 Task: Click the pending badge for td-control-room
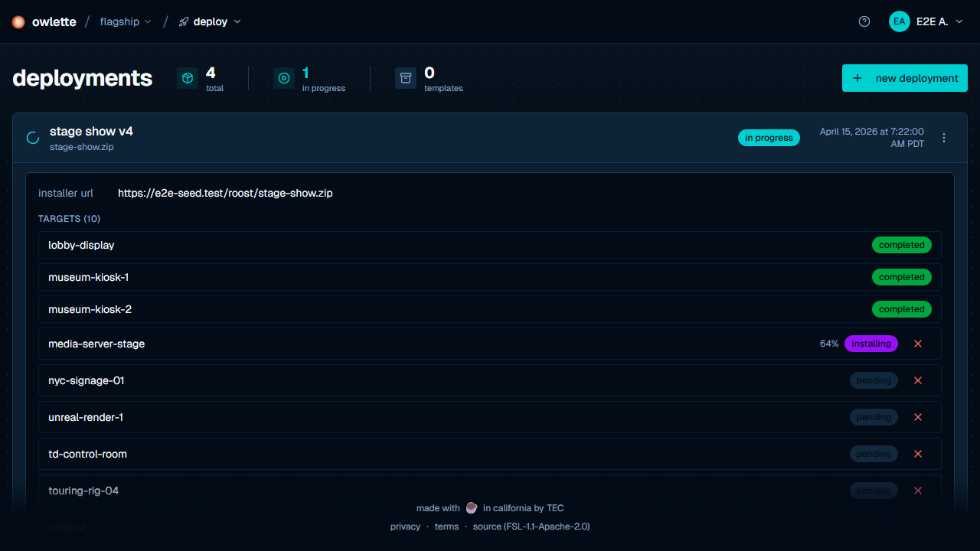click(874, 454)
